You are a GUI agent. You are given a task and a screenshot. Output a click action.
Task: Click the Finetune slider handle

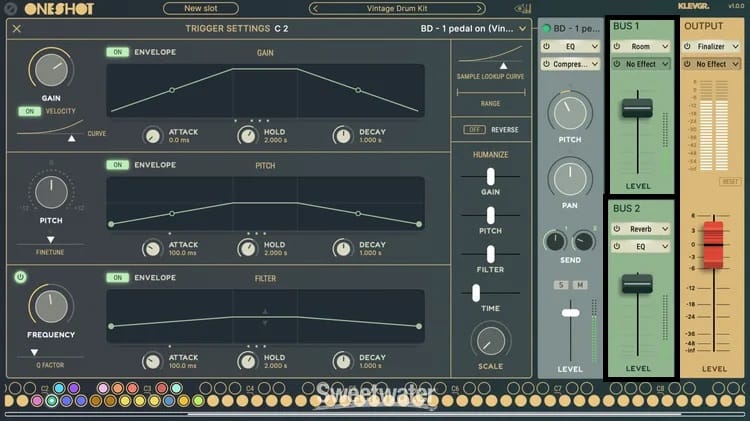click(50, 239)
